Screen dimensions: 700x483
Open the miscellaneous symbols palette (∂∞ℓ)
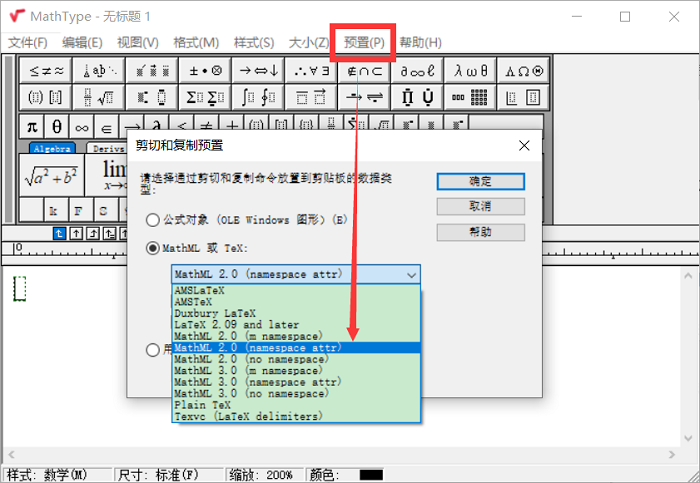point(417,71)
